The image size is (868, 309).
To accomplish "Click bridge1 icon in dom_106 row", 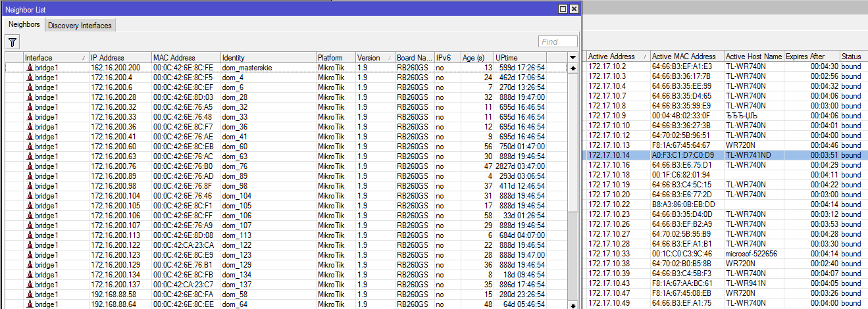I will (x=30, y=215).
